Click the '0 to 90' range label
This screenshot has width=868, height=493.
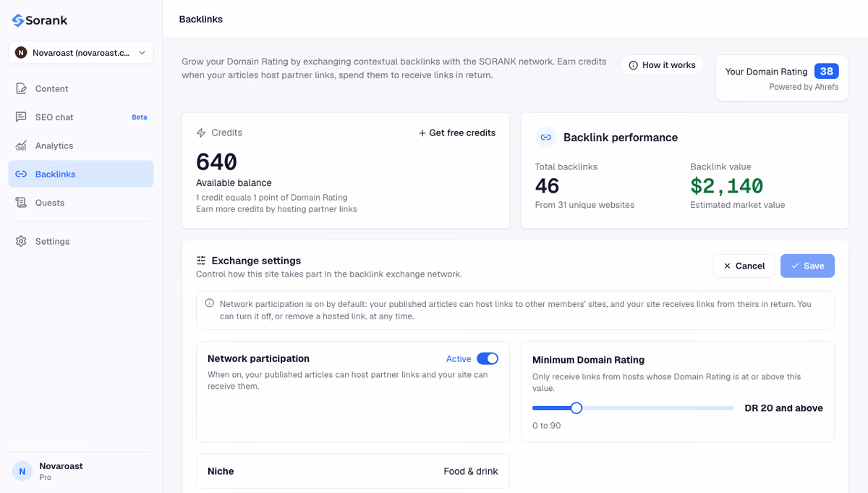coord(546,426)
